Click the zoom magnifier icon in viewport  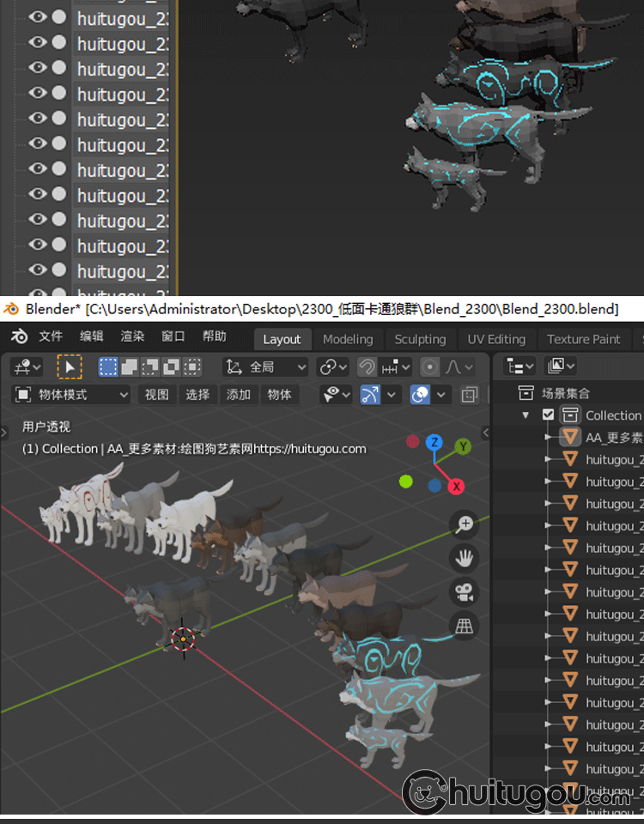(465, 524)
